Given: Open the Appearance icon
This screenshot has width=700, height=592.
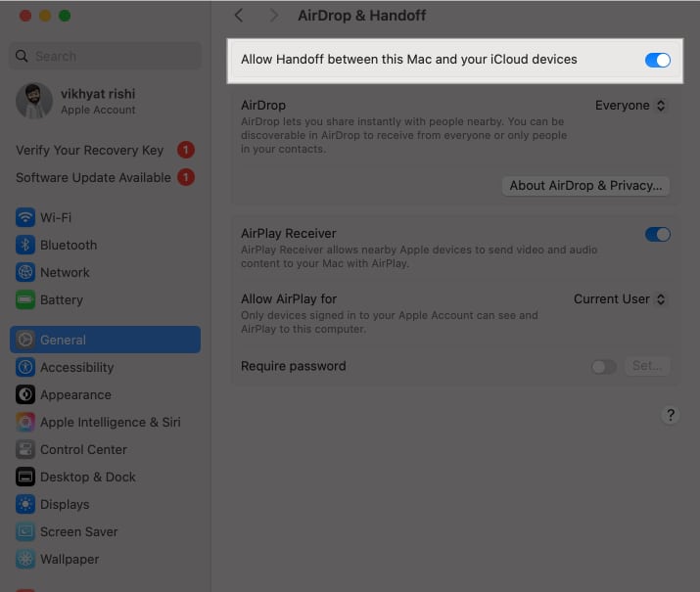Looking at the screenshot, I should coord(25,394).
